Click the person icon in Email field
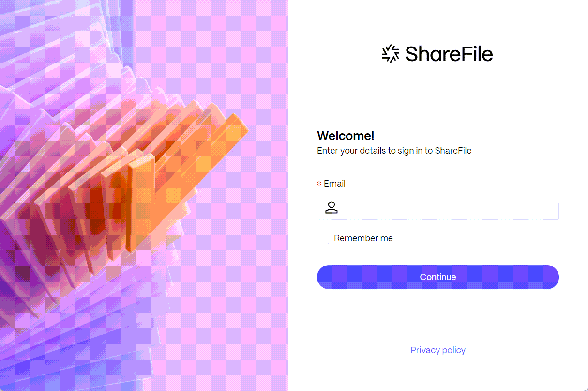The width and height of the screenshot is (588, 391). point(332,207)
